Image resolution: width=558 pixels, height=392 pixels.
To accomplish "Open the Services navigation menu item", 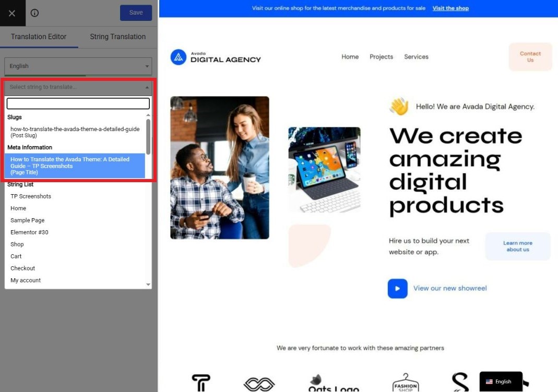I will [x=416, y=57].
